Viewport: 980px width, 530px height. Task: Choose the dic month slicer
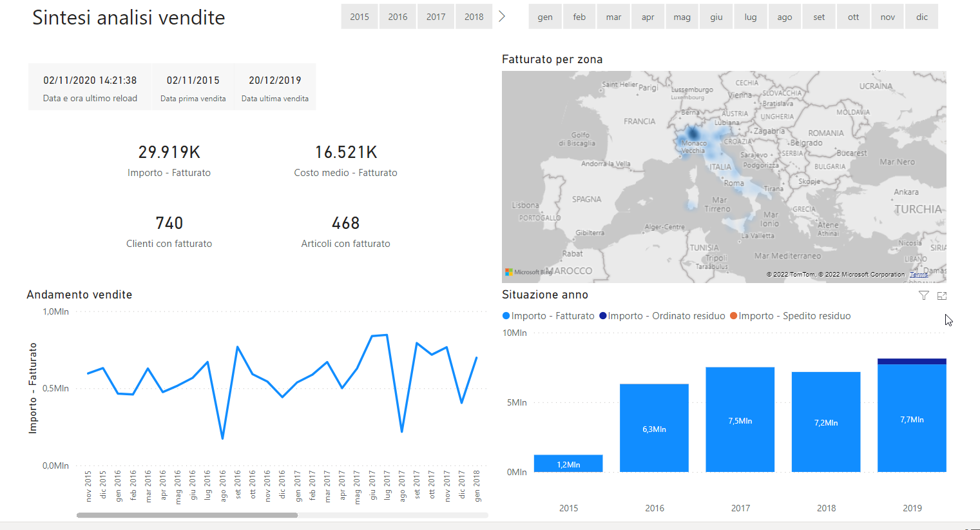pos(922,17)
